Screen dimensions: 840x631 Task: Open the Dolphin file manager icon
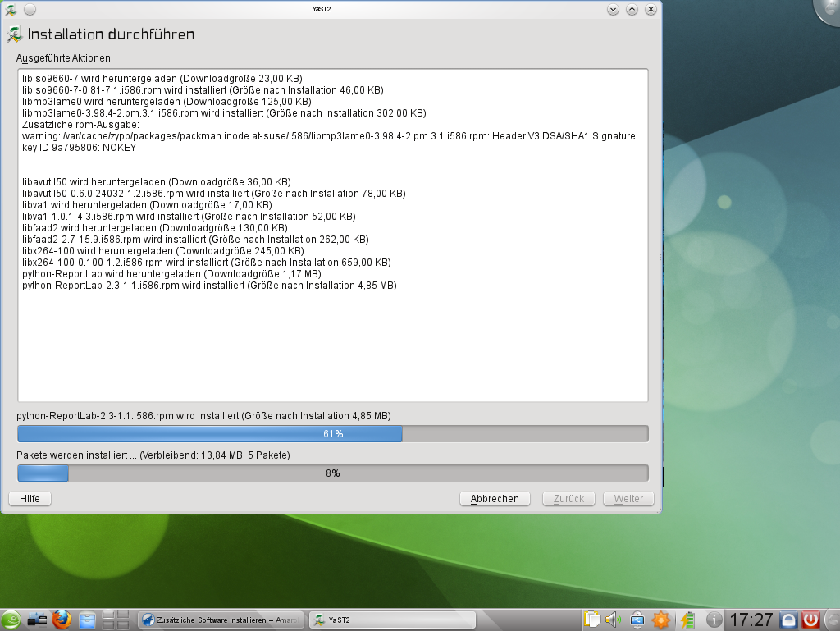coord(86,620)
